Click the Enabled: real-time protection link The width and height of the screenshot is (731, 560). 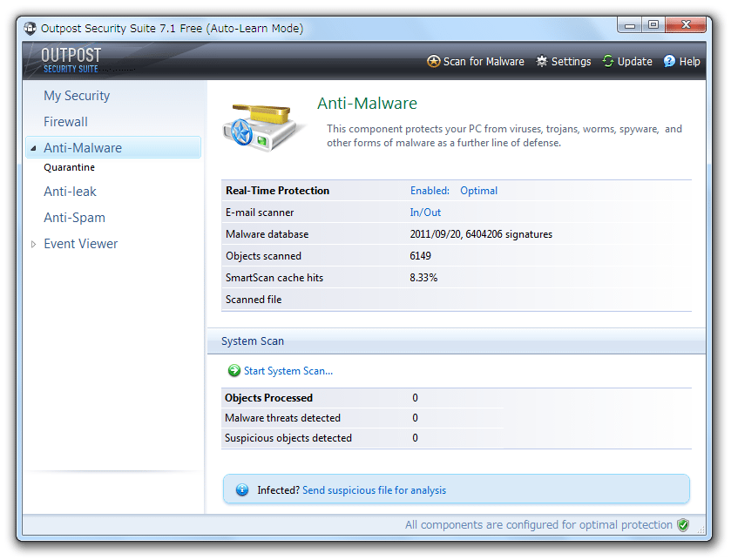tap(430, 191)
